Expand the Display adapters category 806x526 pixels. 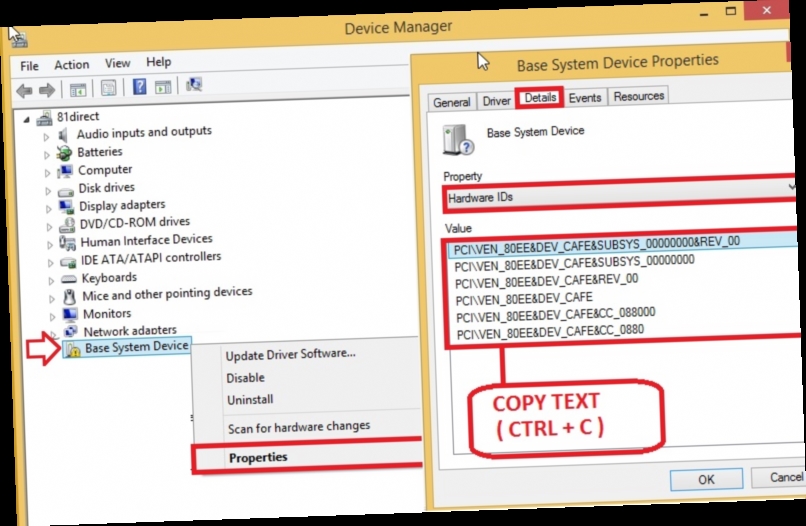48,209
